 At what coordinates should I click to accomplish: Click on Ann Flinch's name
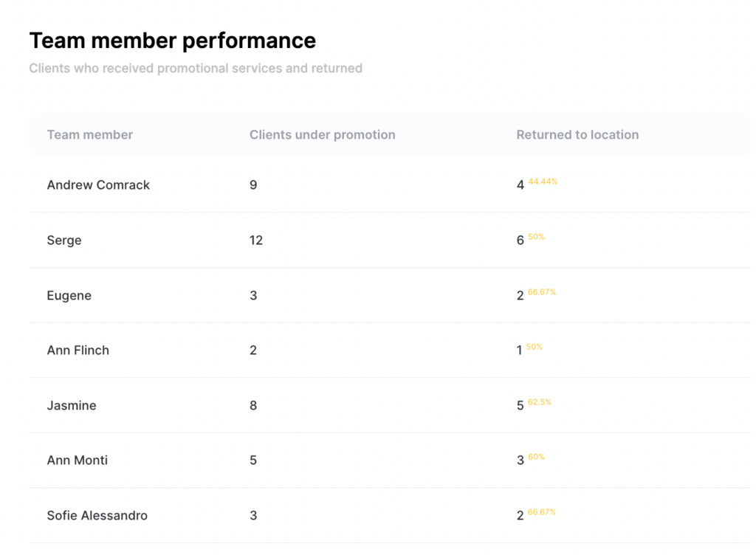pos(78,351)
